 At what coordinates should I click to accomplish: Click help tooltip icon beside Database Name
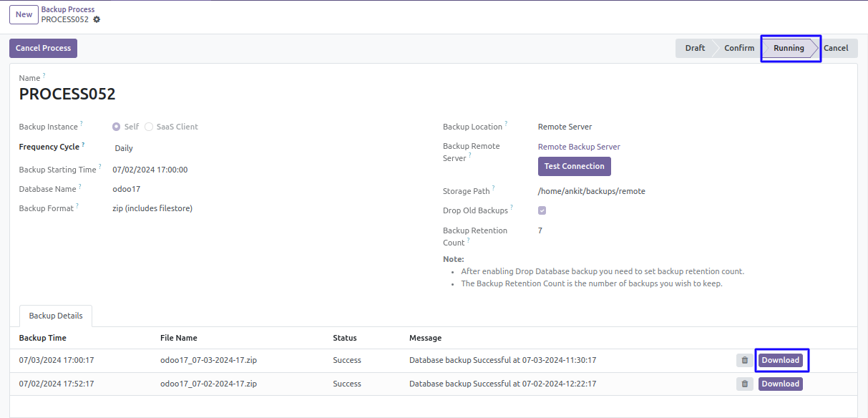pos(80,186)
